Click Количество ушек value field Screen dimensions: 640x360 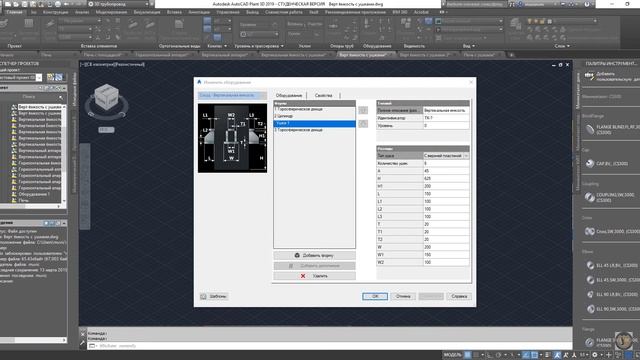pyautogui.click(x=446, y=164)
